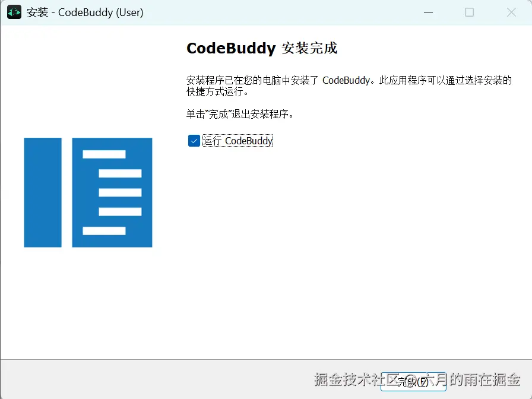
Task: Click the CodeBuddy app icon in title bar
Action: coord(14,12)
